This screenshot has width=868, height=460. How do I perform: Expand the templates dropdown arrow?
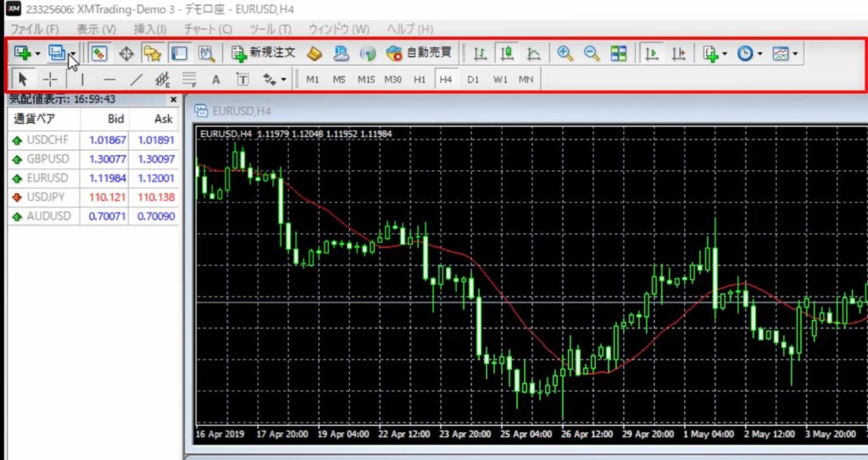click(795, 53)
